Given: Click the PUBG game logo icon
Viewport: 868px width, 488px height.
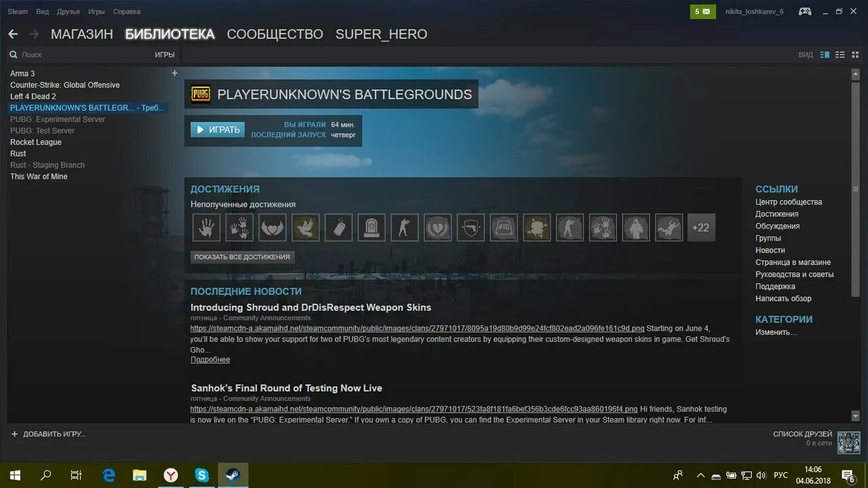Looking at the screenshot, I should coord(201,94).
